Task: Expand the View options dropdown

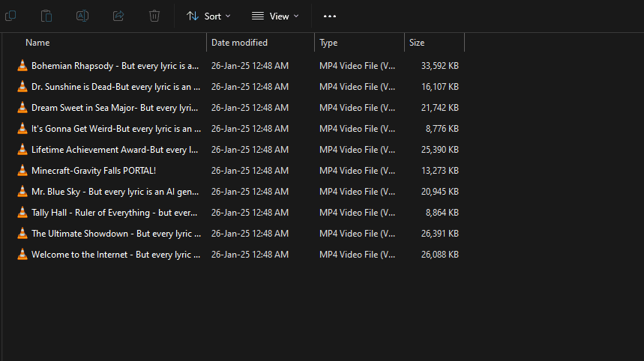Action: 274,16
